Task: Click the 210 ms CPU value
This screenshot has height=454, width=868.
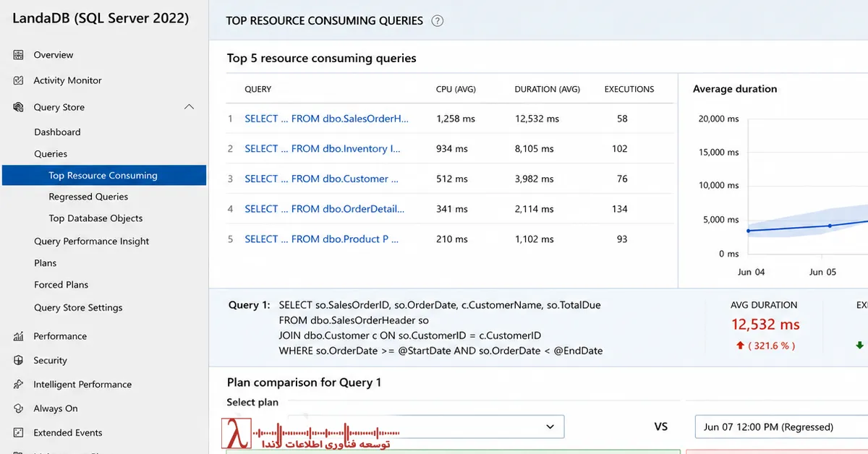Action: tap(452, 239)
